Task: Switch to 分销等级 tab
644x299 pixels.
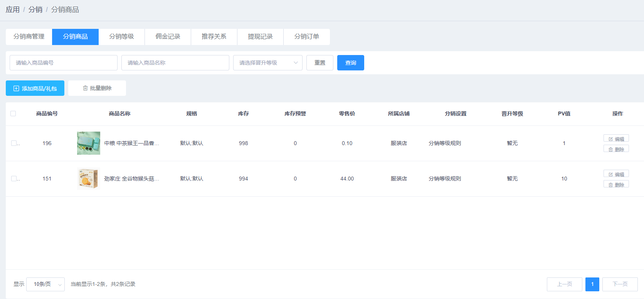Action: [x=121, y=37]
